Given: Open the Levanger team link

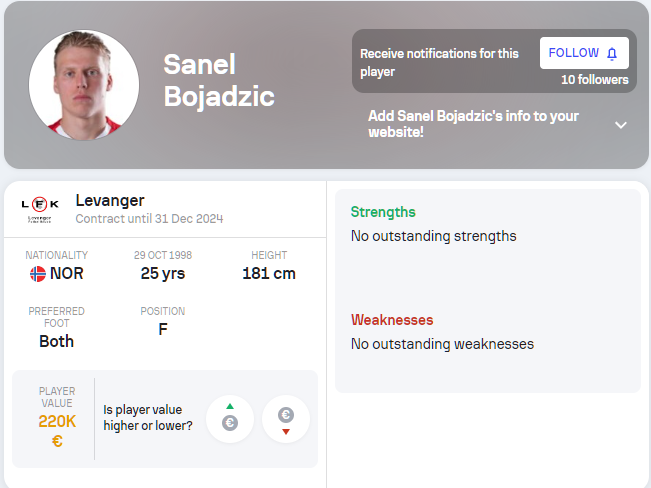Looking at the screenshot, I should (x=110, y=201).
